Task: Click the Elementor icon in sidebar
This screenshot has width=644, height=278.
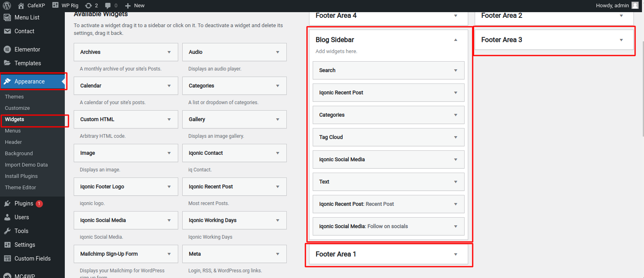Action: (x=7, y=49)
